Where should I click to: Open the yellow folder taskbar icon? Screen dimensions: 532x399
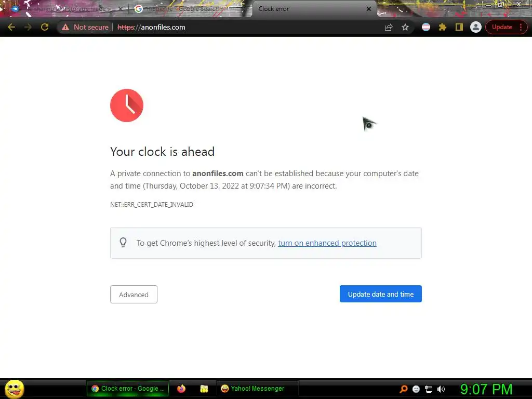[204, 389]
